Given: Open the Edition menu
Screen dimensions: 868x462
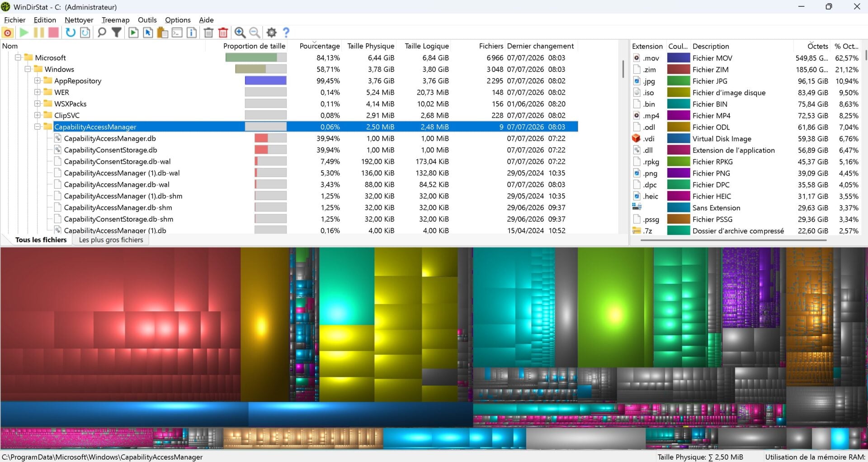Looking at the screenshot, I should (45, 20).
